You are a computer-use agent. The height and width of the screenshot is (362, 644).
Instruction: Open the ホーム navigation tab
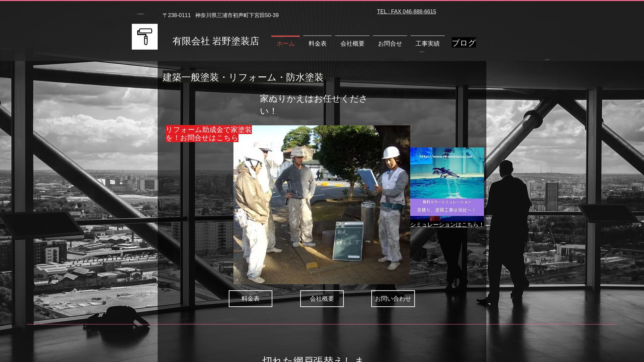(x=285, y=43)
